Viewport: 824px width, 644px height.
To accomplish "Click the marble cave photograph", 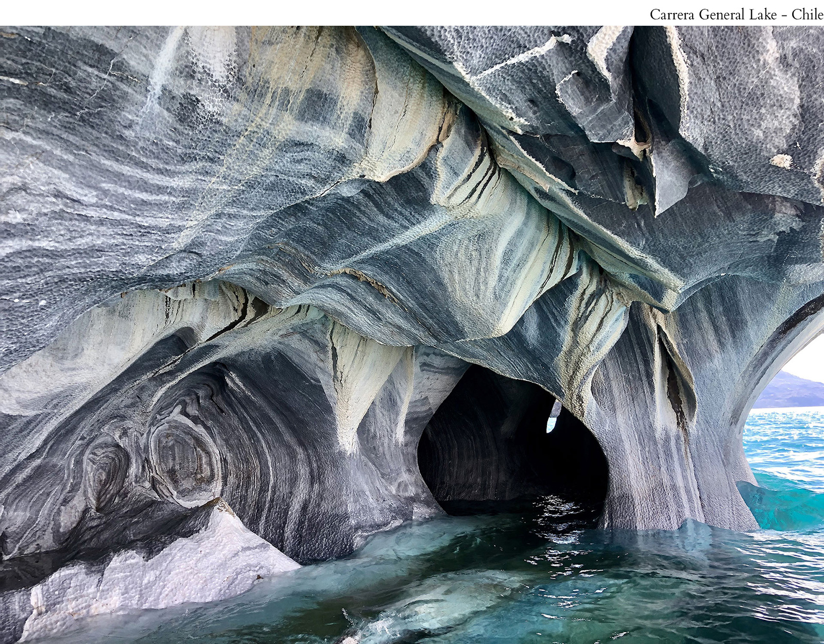I will (412, 335).
